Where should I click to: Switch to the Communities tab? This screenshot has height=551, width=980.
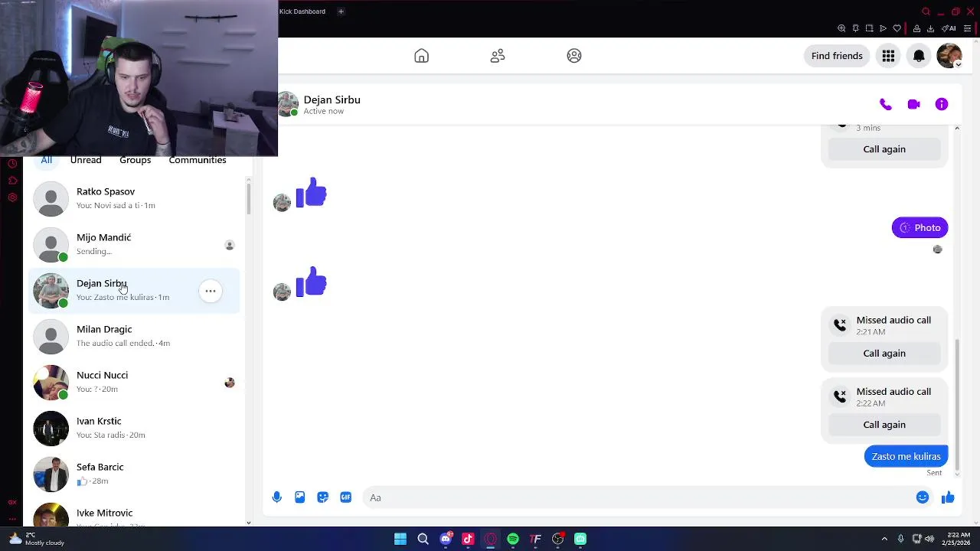point(198,160)
